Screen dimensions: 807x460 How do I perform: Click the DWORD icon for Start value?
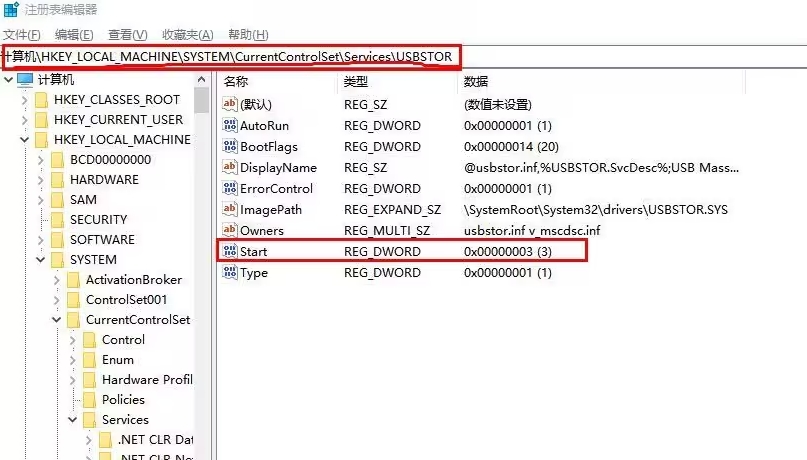(x=230, y=251)
